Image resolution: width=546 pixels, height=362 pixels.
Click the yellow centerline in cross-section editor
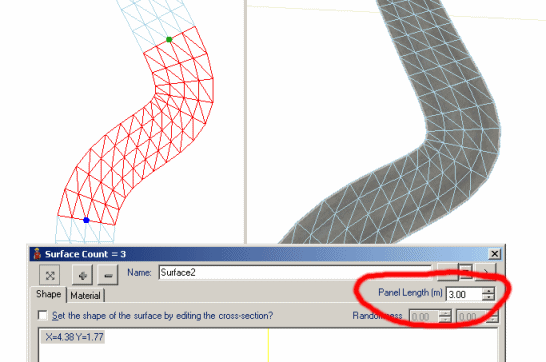point(268,345)
